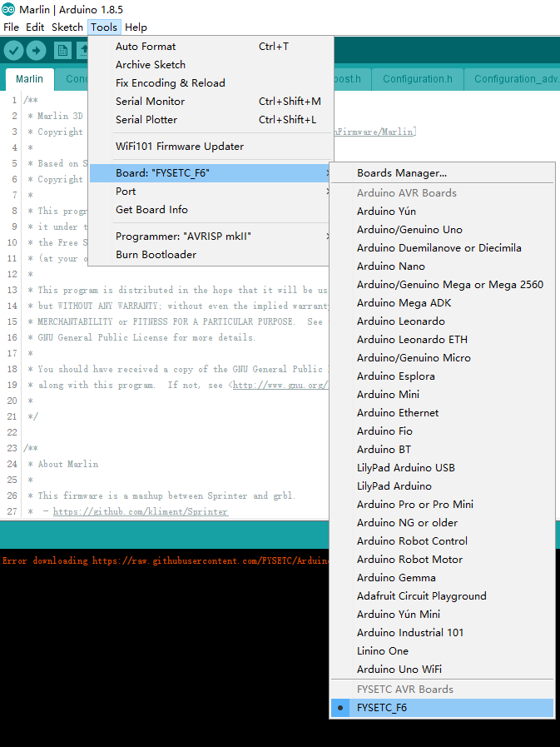The image size is (560, 747).
Task: Select Arduino Uno WiFi board
Action: tap(443, 670)
